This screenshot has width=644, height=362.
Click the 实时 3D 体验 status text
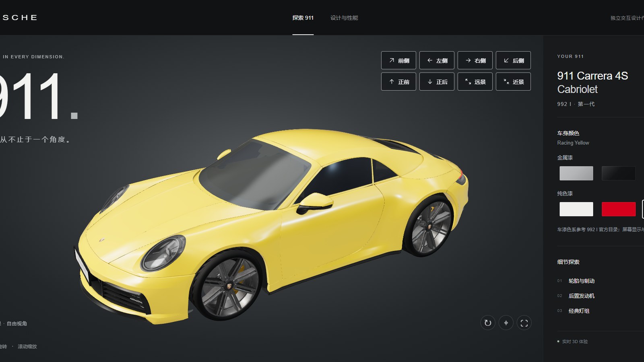click(x=575, y=341)
